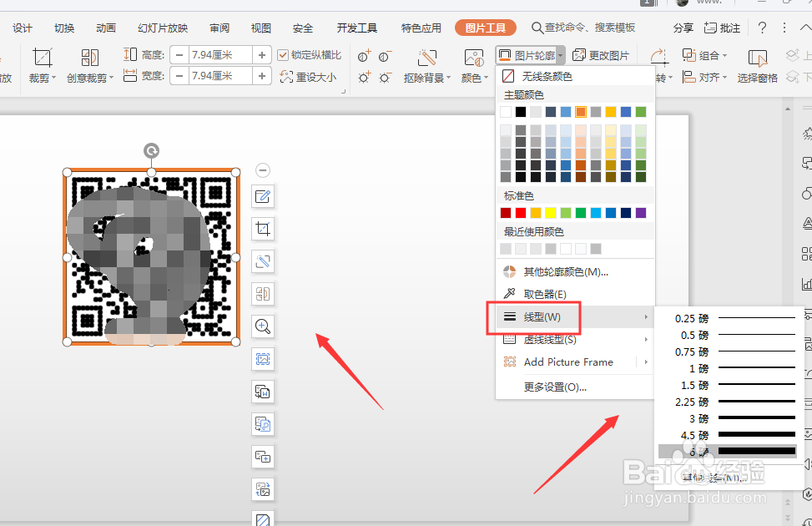Decrease height with minus stepper
Viewport: 812px width, 526px height.
179,55
